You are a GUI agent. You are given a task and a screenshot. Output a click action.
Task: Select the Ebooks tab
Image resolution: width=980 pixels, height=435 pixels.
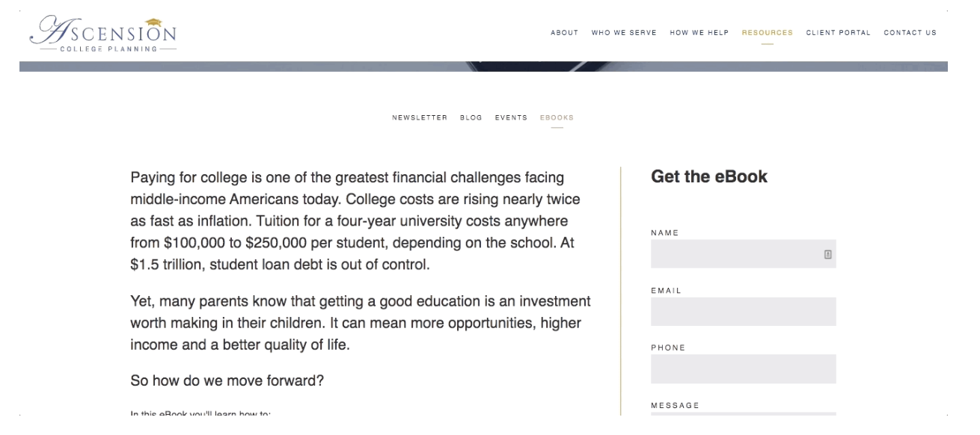click(x=557, y=118)
